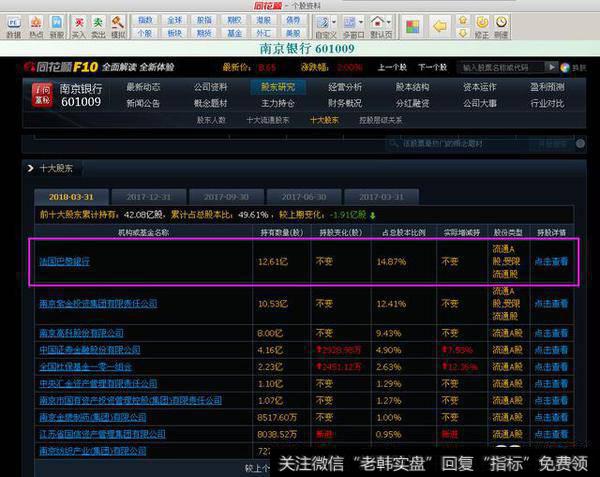Expand the 默认页 dropdown arrow
The image size is (600, 477).
(389, 23)
